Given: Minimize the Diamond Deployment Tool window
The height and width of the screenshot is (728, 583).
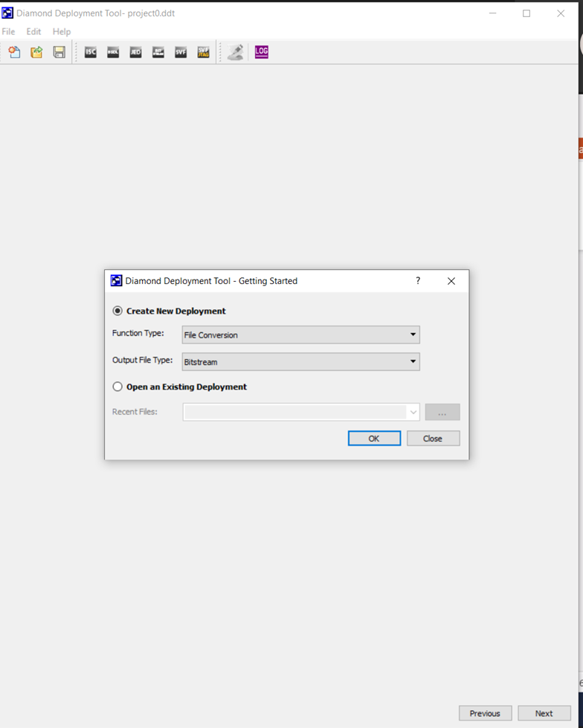Looking at the screenshot, I should tap(493, 13).
